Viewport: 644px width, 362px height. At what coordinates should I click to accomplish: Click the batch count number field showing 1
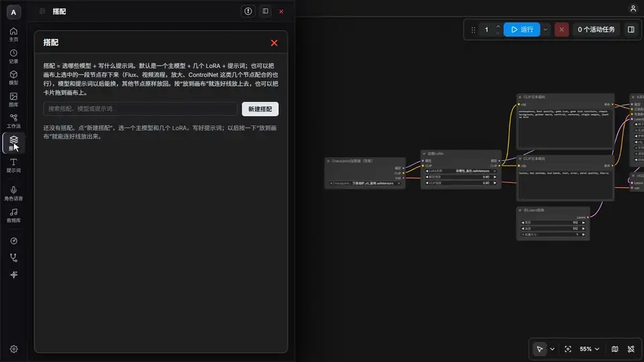click(487, 29)
